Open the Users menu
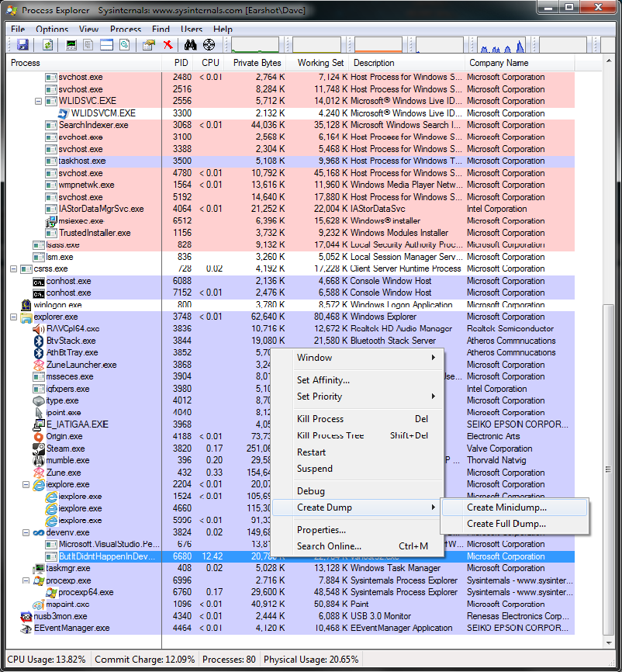This screenshot has height=672, width=622. pos(192,29)
